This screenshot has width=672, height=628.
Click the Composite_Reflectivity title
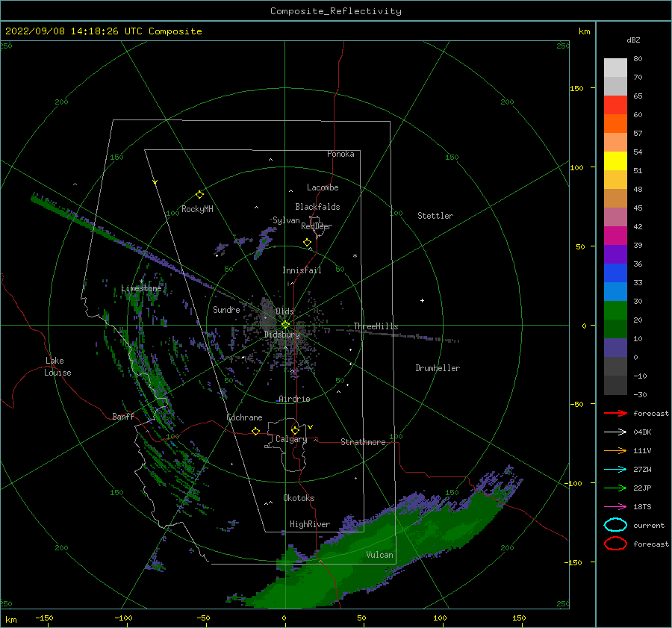click(x=335, y=11)
